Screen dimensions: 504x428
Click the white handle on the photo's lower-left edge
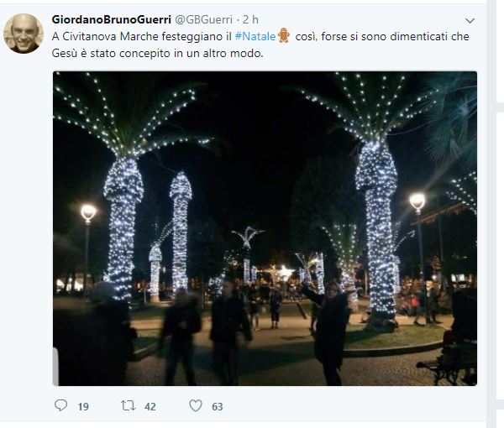coord(56,367)
